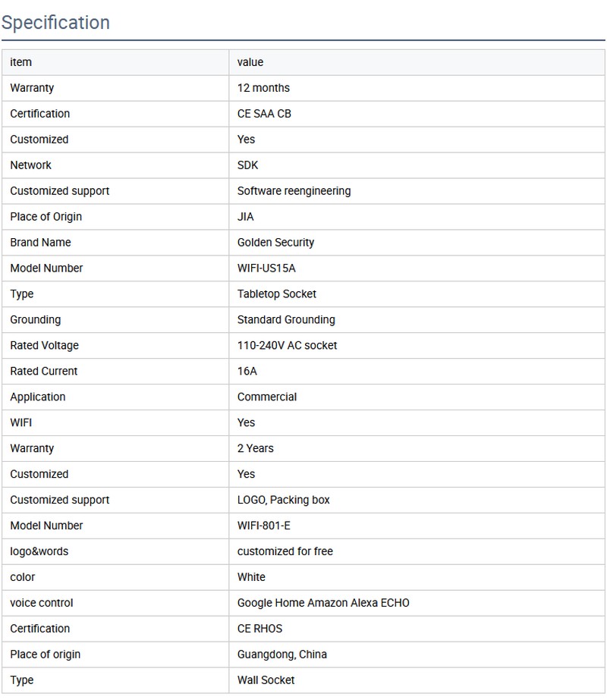
Task: Click the Grounding row label
Action: pos(36,320)
